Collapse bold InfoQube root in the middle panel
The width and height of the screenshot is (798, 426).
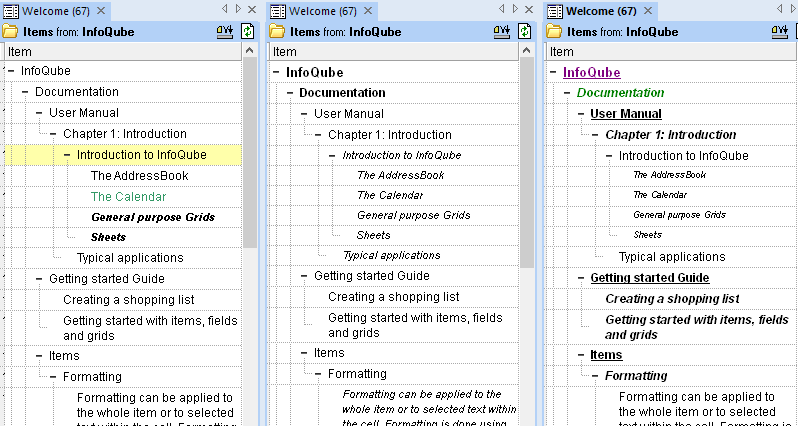pos(276,72)
